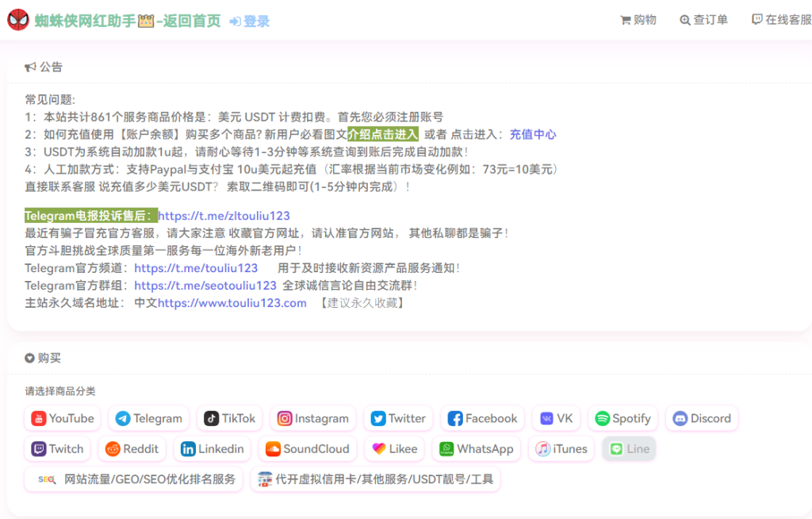Viewport: 812px width, 519px height.
Task: Visit the t.me/touliu123 official channel link
Action: [x=196, y=268]
